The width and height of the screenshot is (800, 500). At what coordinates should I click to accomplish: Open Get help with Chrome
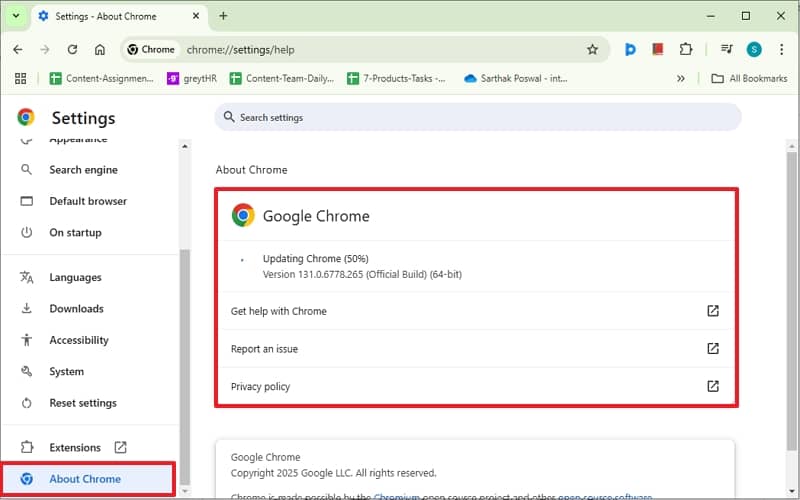477,311
